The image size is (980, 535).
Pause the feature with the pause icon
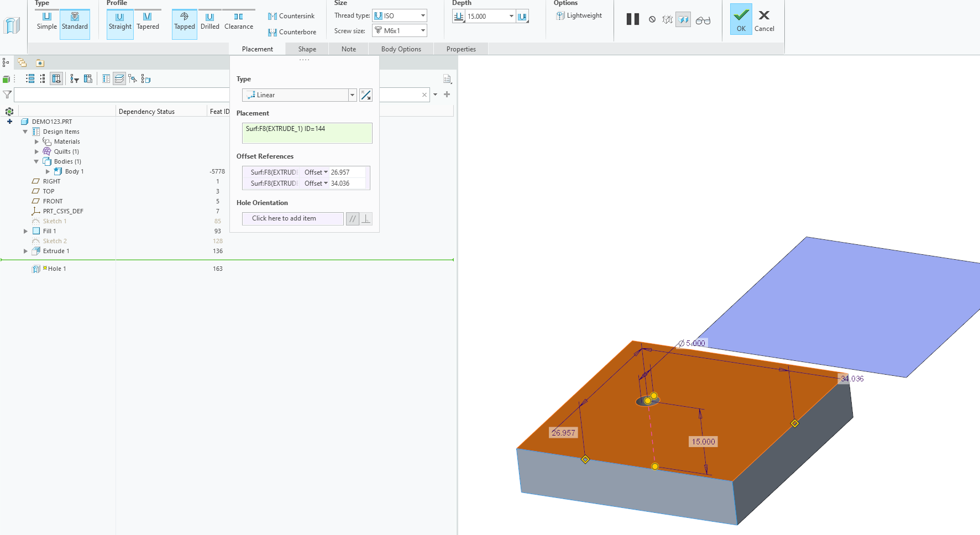tap(632, 19)
